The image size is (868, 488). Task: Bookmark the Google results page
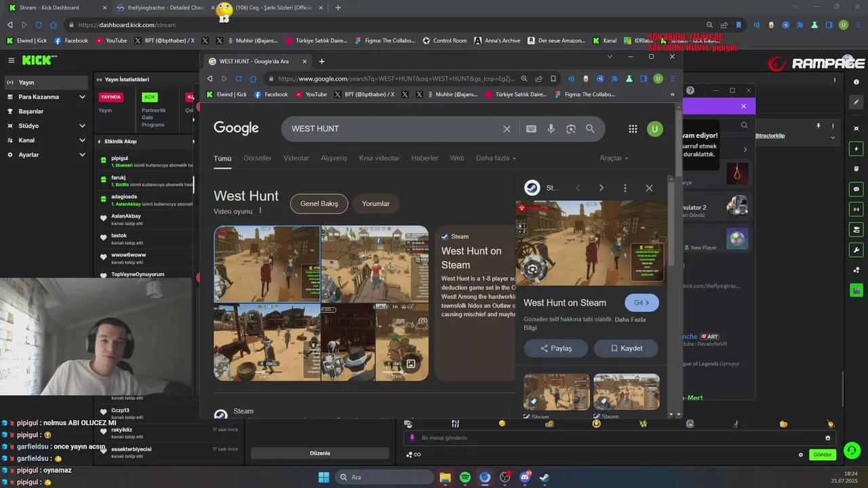[x=553, y=79]
